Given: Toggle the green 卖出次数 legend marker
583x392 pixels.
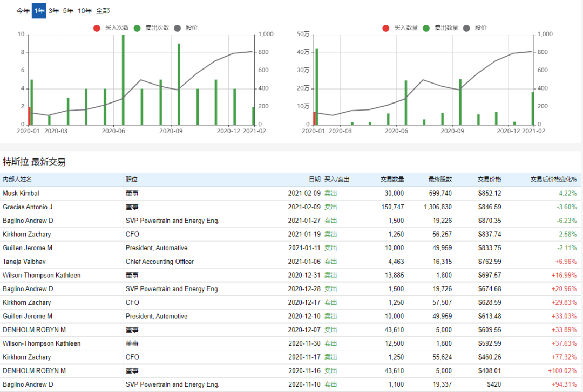Looking at the screenshot, I should pyautogui.click(x=137, y=28).
